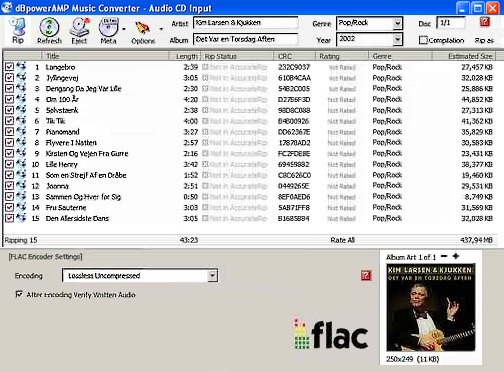The height and width of the screenshot is (372, 504).
Task: Uncheck track 8 Flyvere I Natten checkbox
Action: click(x=9, y=142)
